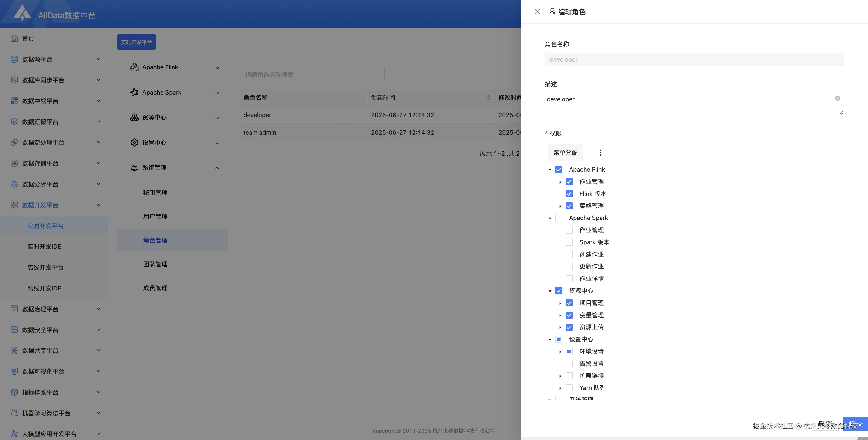
Task: Select the Apache Flink icon in sidebar
Action: pos(135,67)
